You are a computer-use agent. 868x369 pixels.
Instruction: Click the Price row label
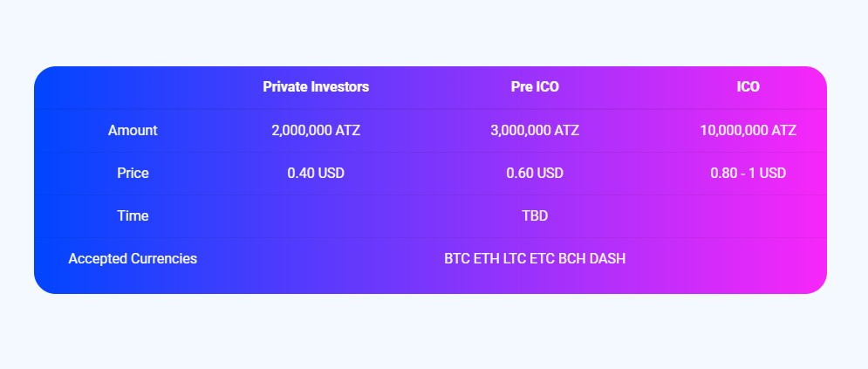pos(133,173)
